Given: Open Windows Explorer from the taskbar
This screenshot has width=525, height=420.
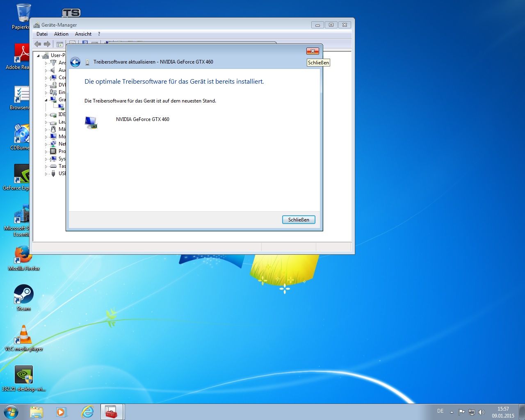Looking at the screenshot, I should click(x=36, y=412).
